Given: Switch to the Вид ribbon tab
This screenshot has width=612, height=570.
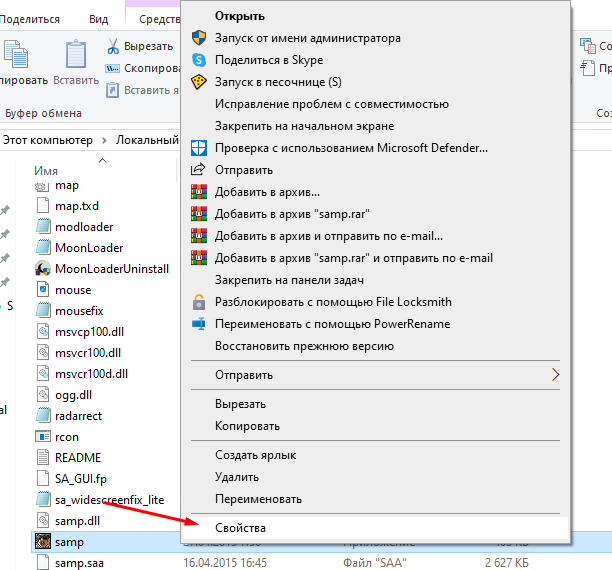Looking at the screenshot, I should coord(99,19).
